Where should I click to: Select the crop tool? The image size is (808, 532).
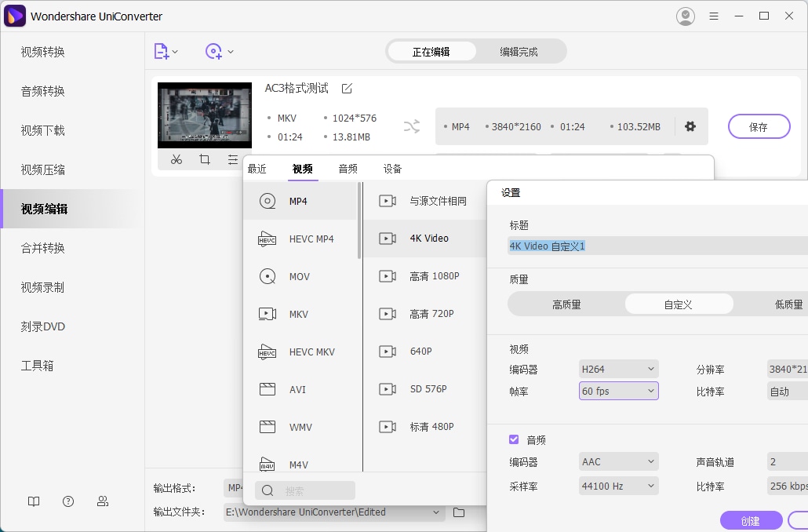205,159
